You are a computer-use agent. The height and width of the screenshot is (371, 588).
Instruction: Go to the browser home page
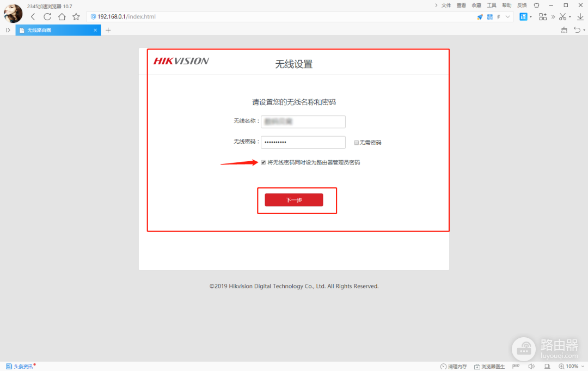[x=62, y=17]
